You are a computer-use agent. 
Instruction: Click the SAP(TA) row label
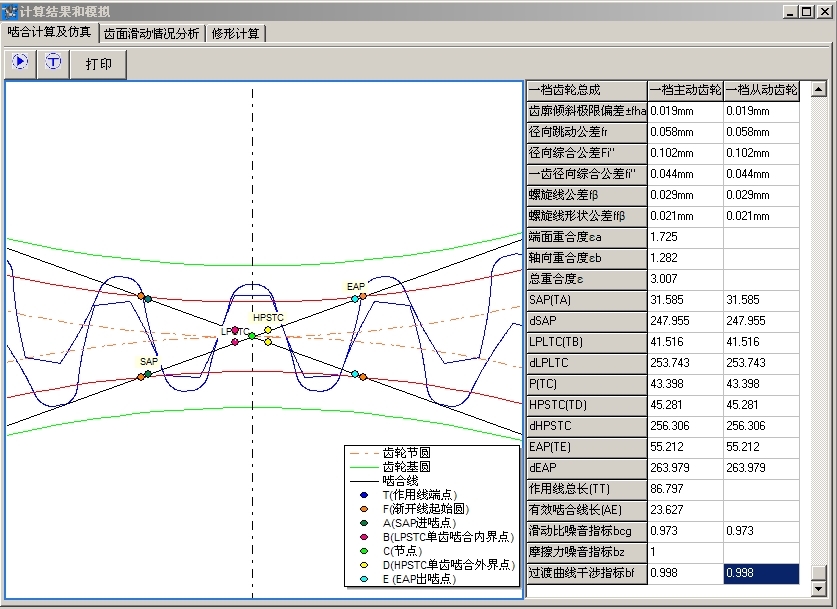586,300
